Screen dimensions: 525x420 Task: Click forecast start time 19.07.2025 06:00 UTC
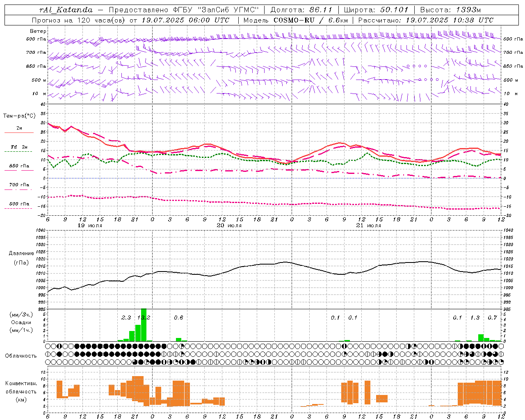185,20
